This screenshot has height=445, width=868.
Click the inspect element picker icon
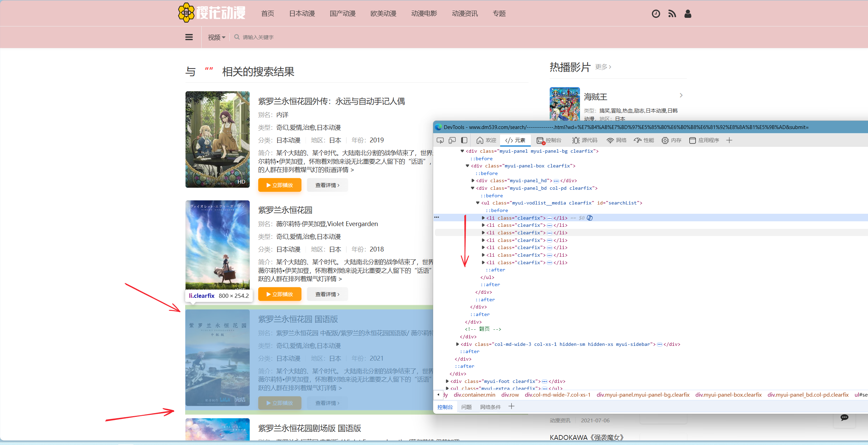(x=440, y=140)
